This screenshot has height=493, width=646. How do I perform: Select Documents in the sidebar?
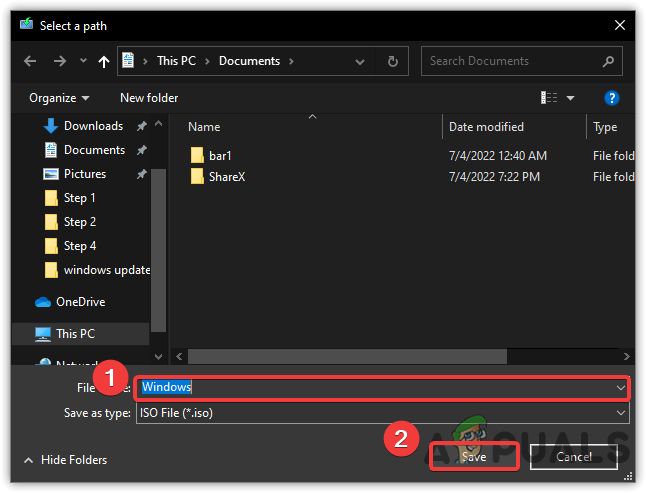click(x=94, y=150)
